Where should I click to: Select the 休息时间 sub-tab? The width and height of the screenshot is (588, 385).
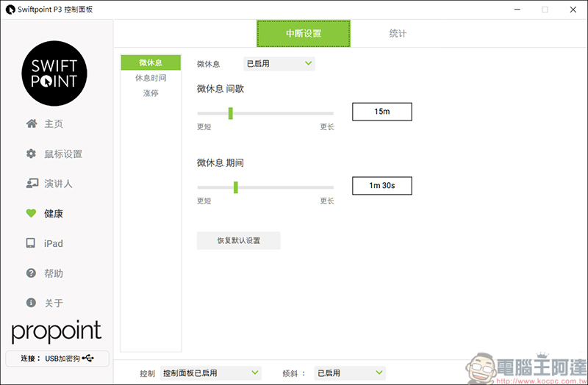click(151, 78)
